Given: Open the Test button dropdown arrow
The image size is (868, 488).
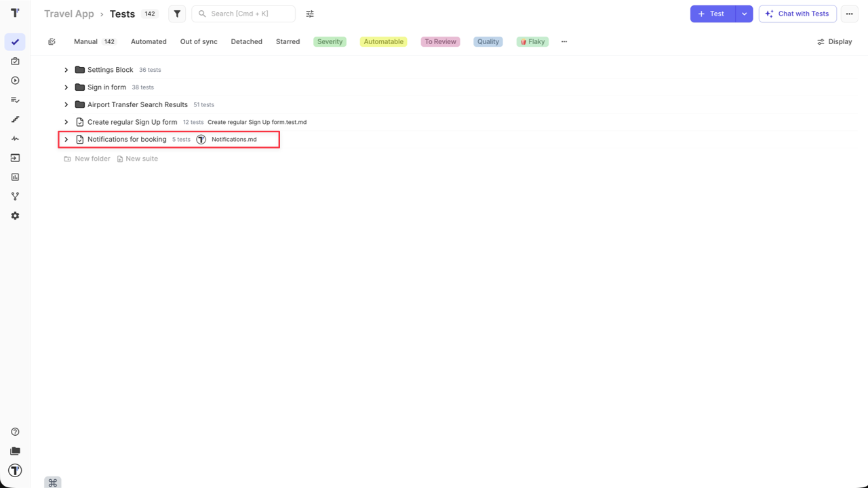Looking at the screenshot, I should pyautogui.click(x=744, y=14).
